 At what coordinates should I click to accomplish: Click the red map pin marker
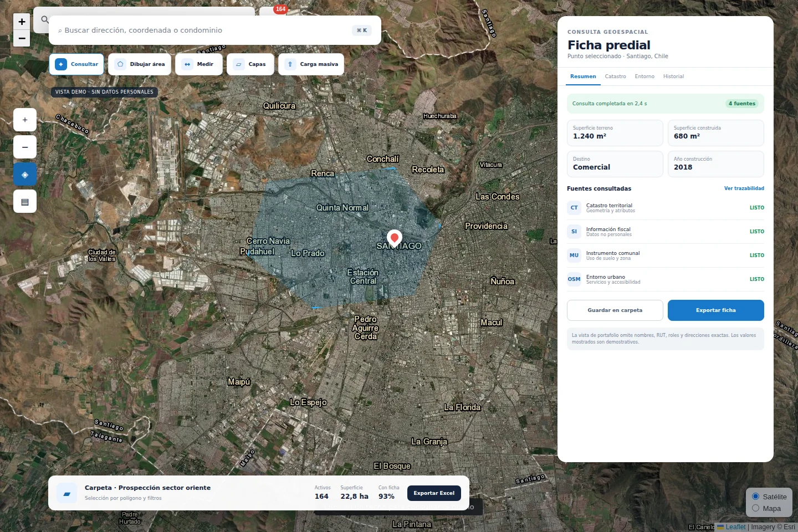point(395,238)
